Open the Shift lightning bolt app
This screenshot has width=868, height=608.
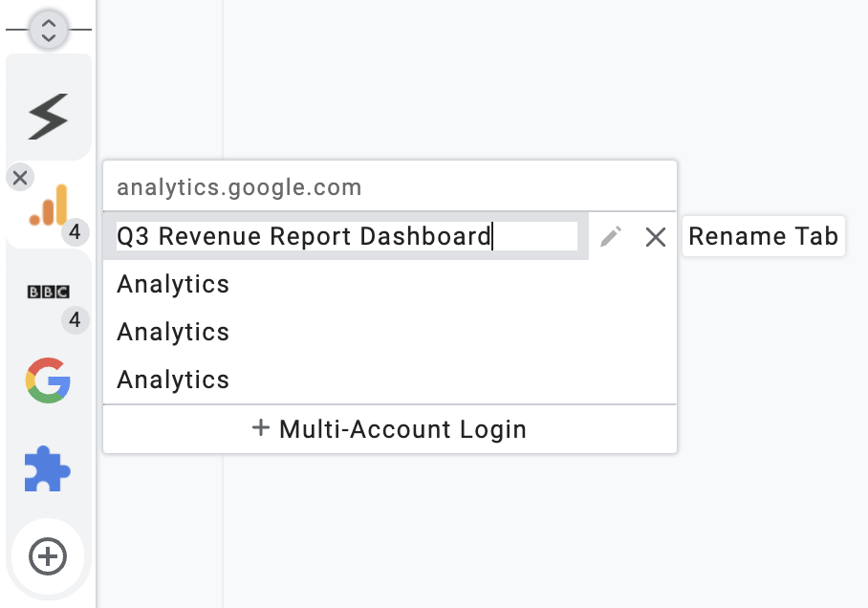[48, 115]
